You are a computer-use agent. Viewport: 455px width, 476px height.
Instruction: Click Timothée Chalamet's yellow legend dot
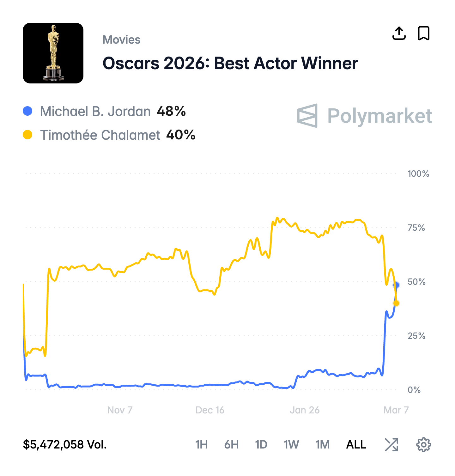28,135
